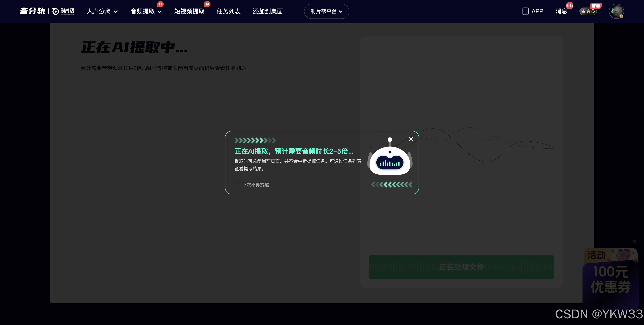
Task: Open the user avatar profile
Action: (616, 11)
